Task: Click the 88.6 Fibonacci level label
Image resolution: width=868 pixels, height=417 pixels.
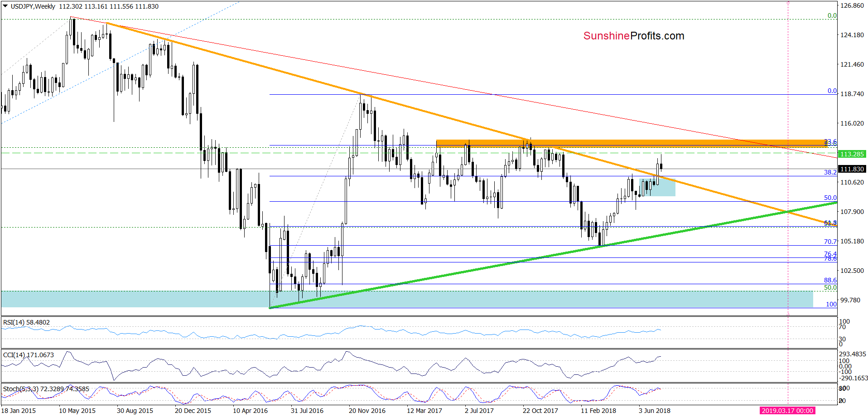Action: coord(830,281)
